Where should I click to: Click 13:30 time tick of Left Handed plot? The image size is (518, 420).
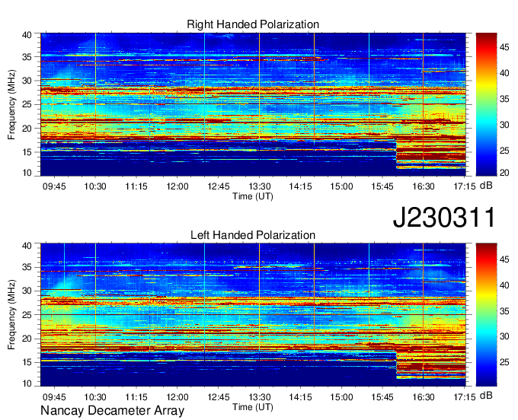[x=259, y=396]
